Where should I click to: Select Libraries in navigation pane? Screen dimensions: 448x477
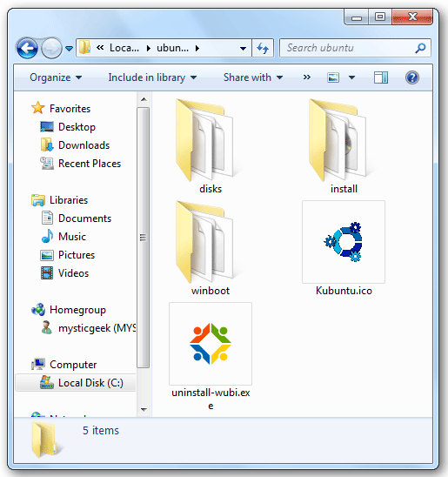click(69, 200)
